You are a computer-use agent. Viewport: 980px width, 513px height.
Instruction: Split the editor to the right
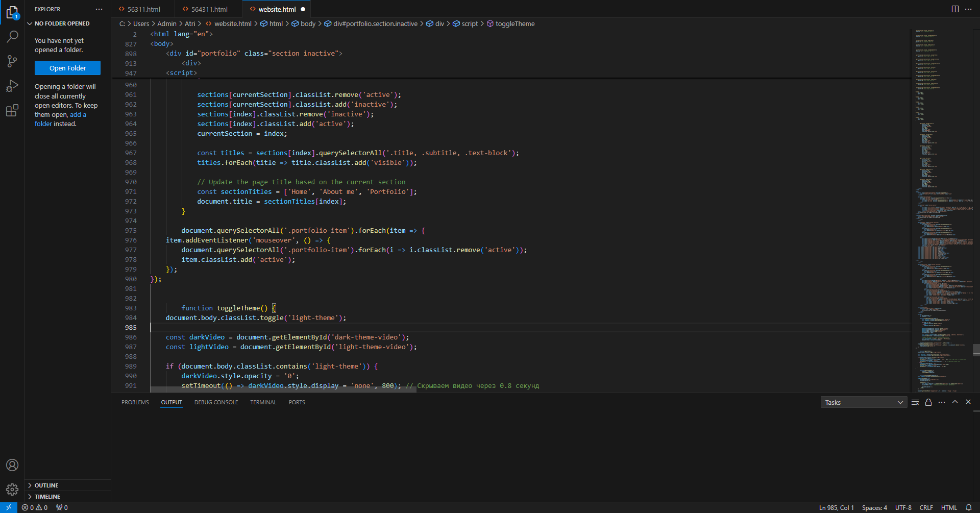pos(955,9)
